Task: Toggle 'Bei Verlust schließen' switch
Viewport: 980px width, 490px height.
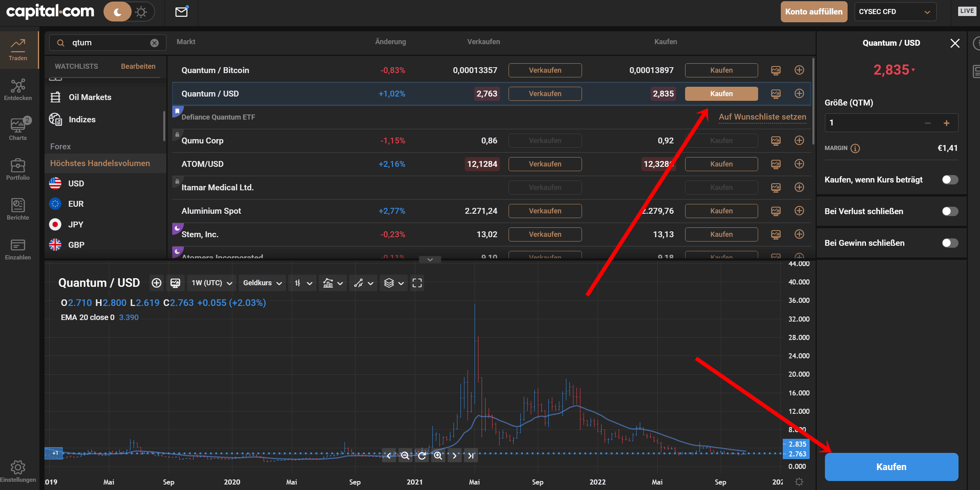Action: pos(950,211)
